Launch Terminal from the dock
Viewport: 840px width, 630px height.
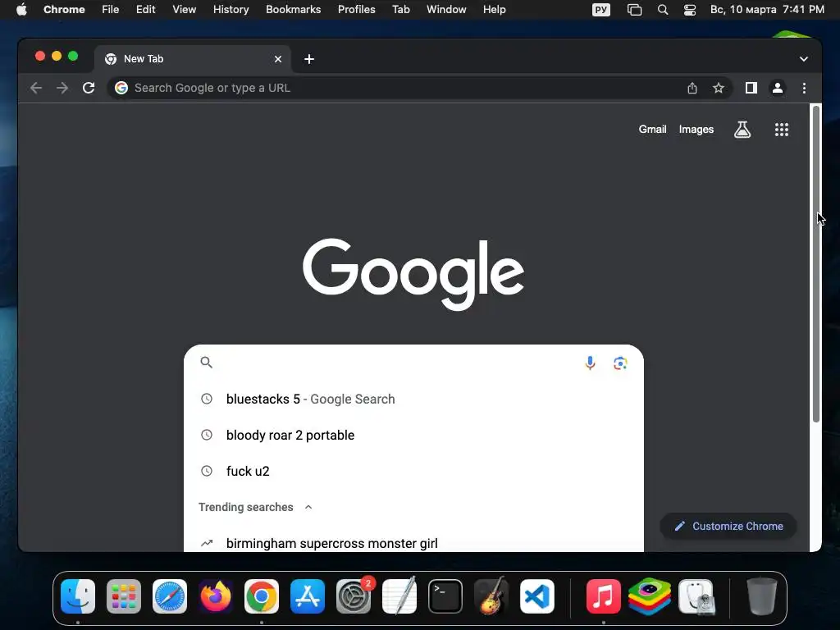445,596
